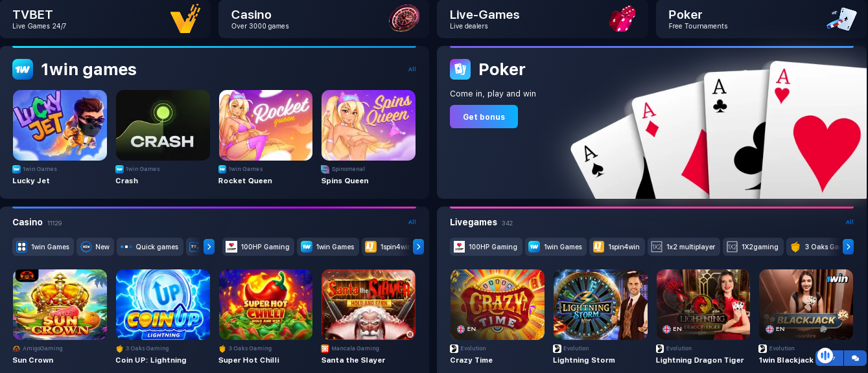Launch the Lucky Jet game thumbnail
The height and width of the screenshot is (373, 868).
point(60,125)
